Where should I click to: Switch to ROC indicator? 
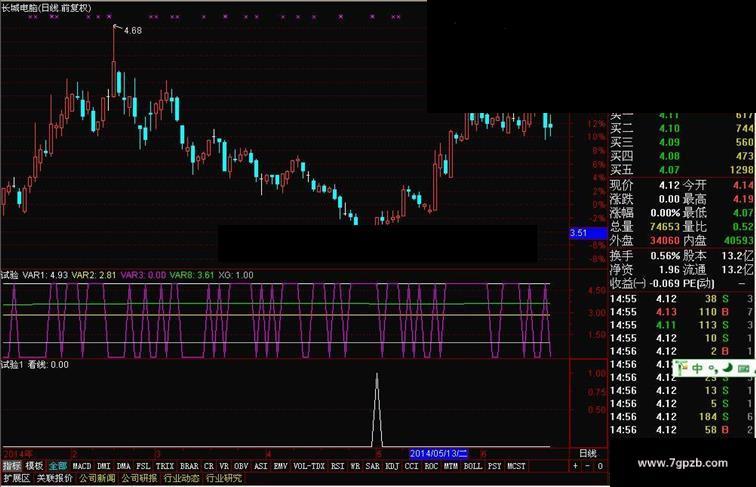coord(432,466)
